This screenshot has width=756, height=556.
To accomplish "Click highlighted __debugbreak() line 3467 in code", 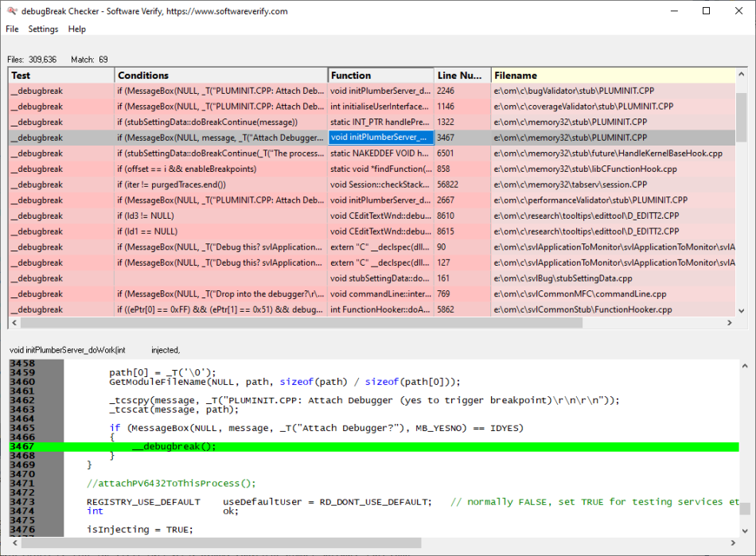I will click(173, 446).
